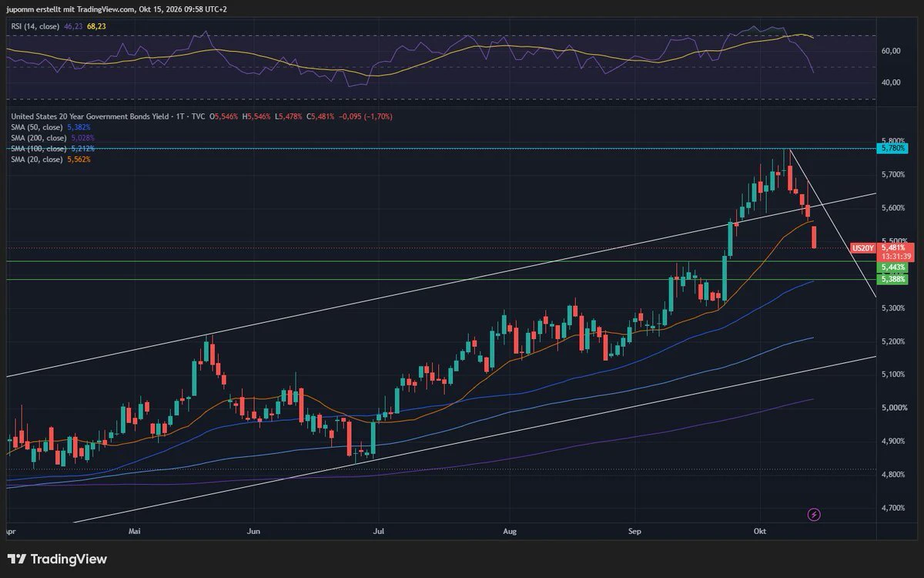Click the Jun label on time axis
Viewport: 924px width, 578px height.
click(253, 532)
